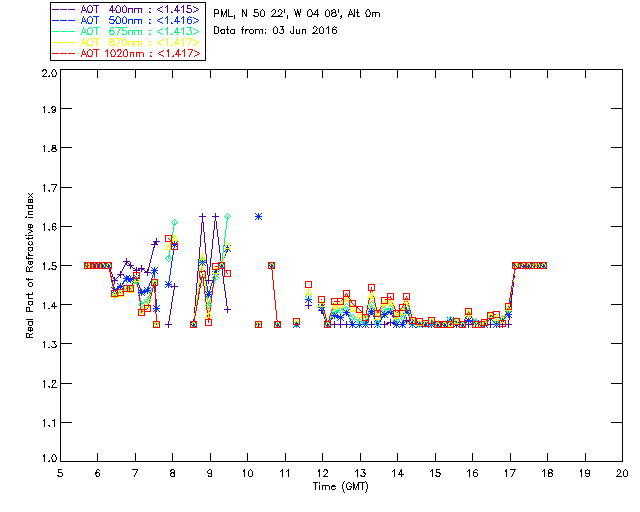
Task: Select legend entry 'AOT 400nm : <1.415>'
Action: click(140, 9)
